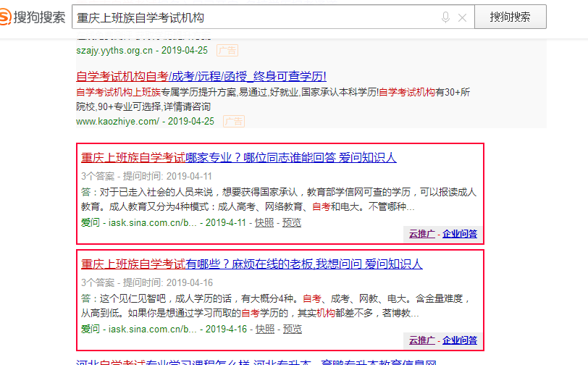The image size is (588, 365).
Task: Click the 提问时间: 2019-04-11 text
Action: [167, 176]
